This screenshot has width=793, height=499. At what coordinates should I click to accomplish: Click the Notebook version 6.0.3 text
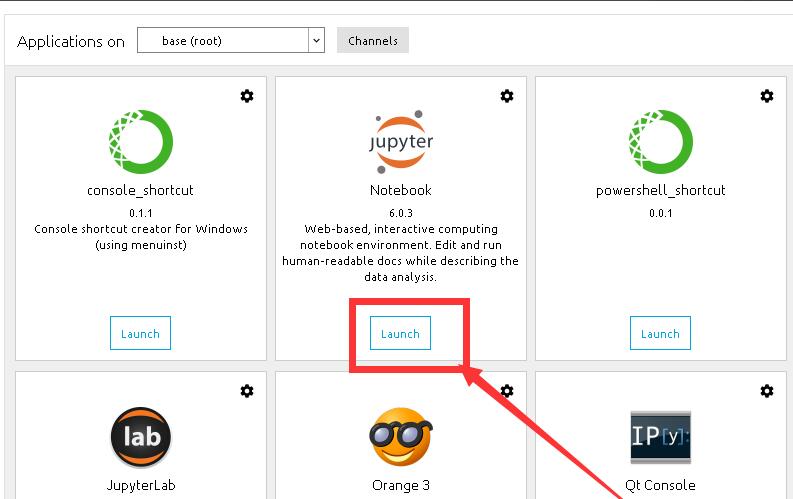pyautogui.click(x=401, y=213)
